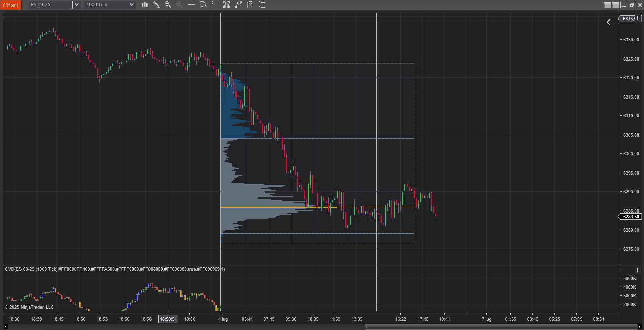The width and height of the screenshot is (644, 330).
Task: Close the chart window
Action: (640, 5)
